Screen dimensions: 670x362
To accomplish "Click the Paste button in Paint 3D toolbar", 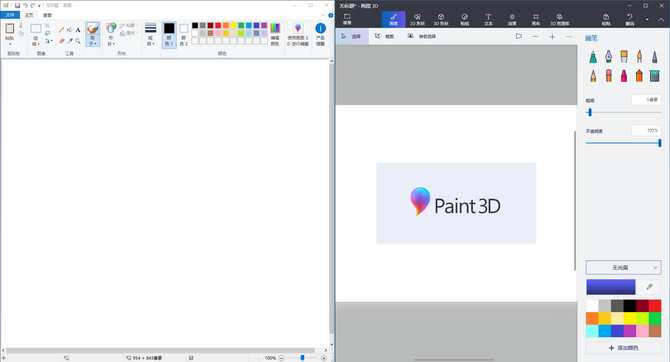I will pyautogui.click(x=606, y=19).
